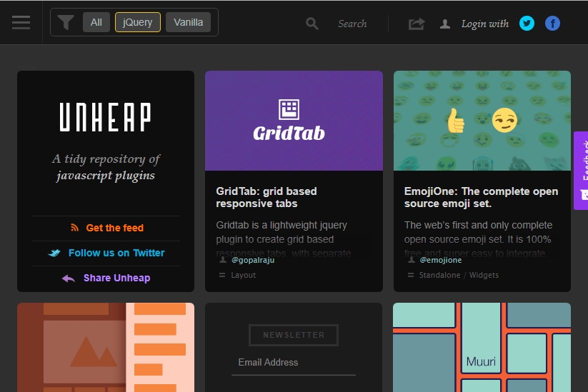Select the All filter
The image size is (588, 392).
pos(96,22)
